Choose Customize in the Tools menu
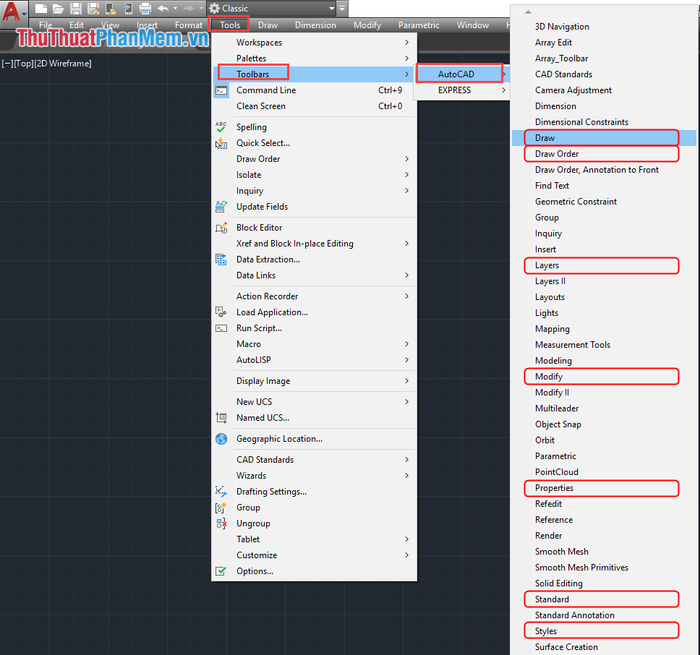The height and width of the screenshot is (655, 700). pos(314,555)
